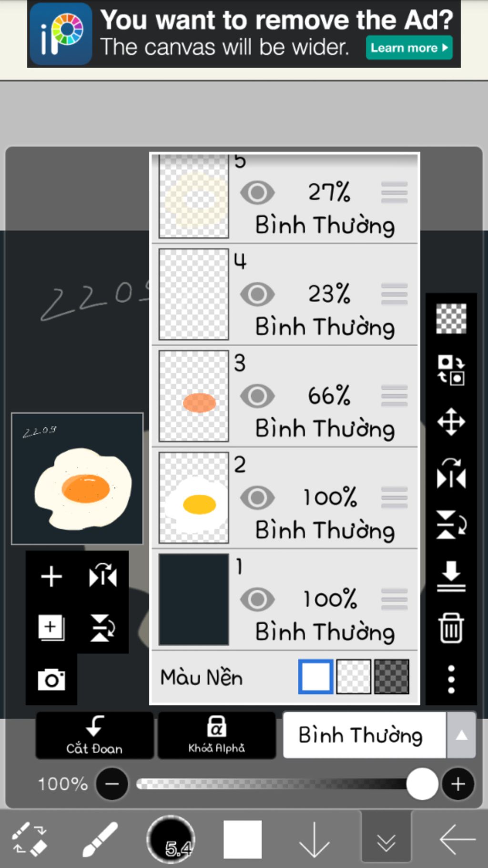Merge layer down with download arrow icon
488x868 pixels.
451,577
